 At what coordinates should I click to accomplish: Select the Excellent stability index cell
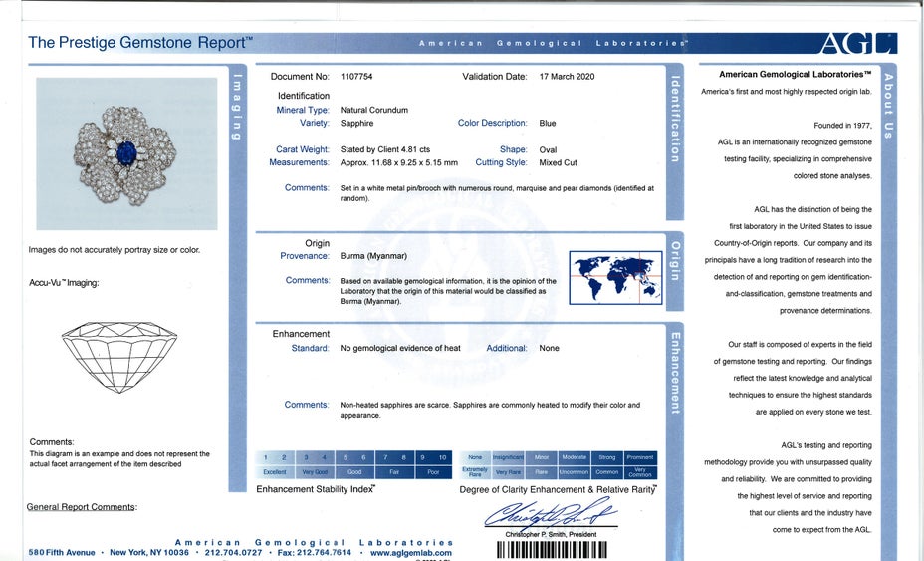[275, 472]
